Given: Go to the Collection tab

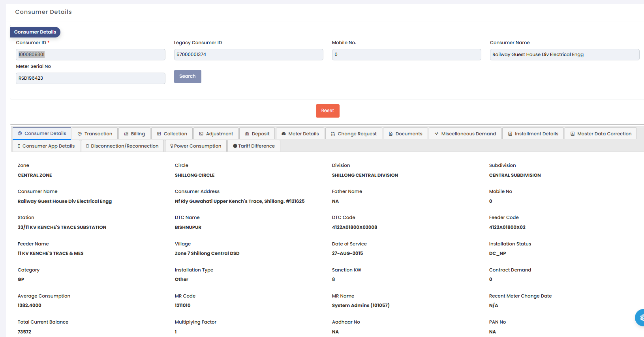Looking at the screenshot, I should point(172,134).
